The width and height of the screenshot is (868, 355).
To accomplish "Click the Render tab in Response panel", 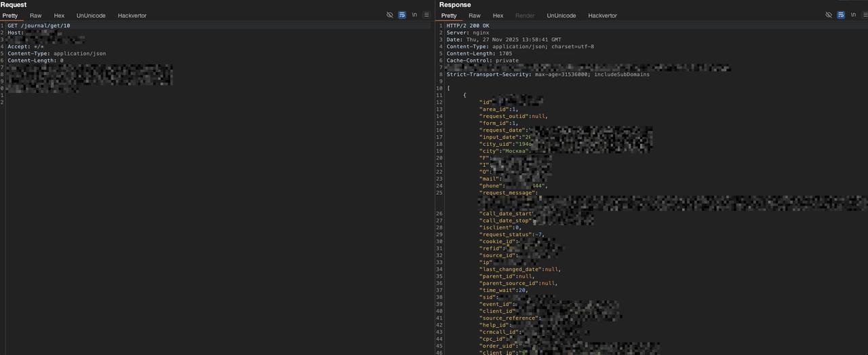I will coord(525,16).
